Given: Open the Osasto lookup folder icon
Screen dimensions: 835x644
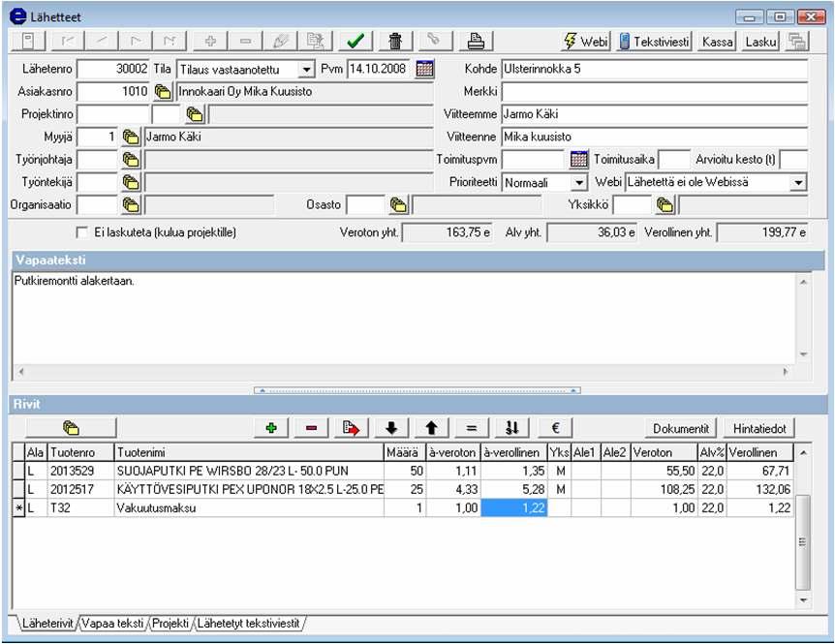Looking at the screenshot, I should (x=398, y=205).
